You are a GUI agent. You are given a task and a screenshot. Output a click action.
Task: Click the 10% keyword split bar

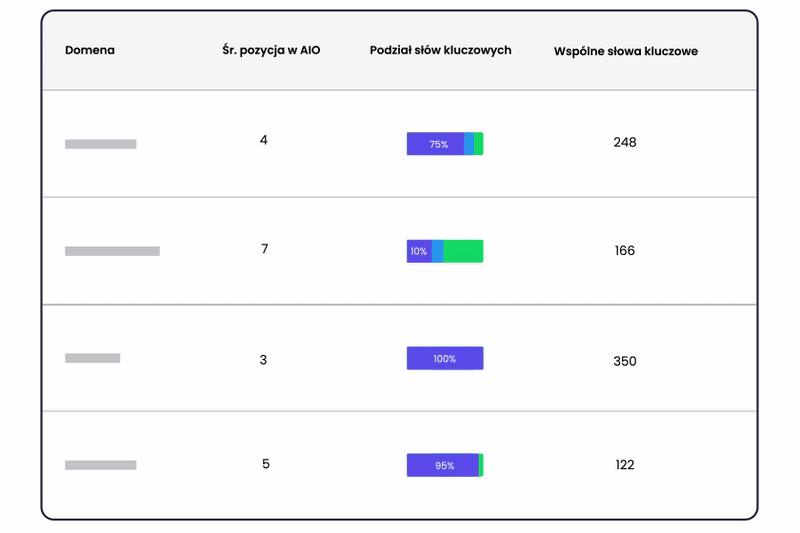(x=444, y=251)
